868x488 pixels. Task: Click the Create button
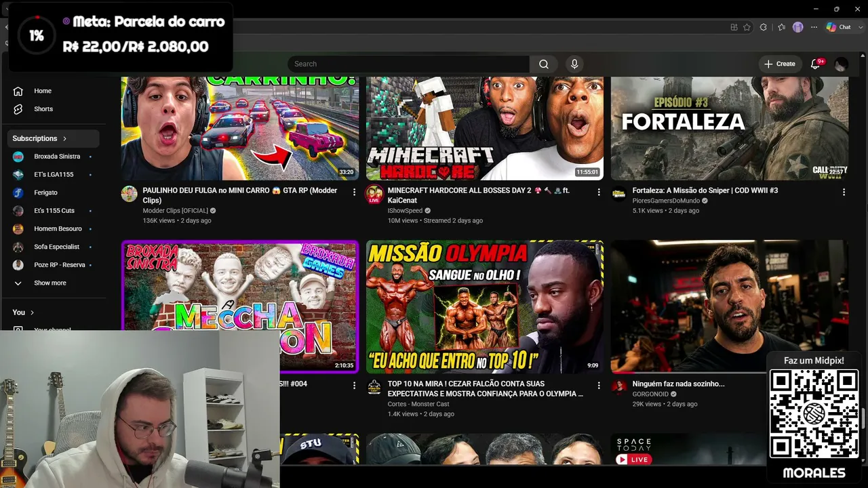780,64
